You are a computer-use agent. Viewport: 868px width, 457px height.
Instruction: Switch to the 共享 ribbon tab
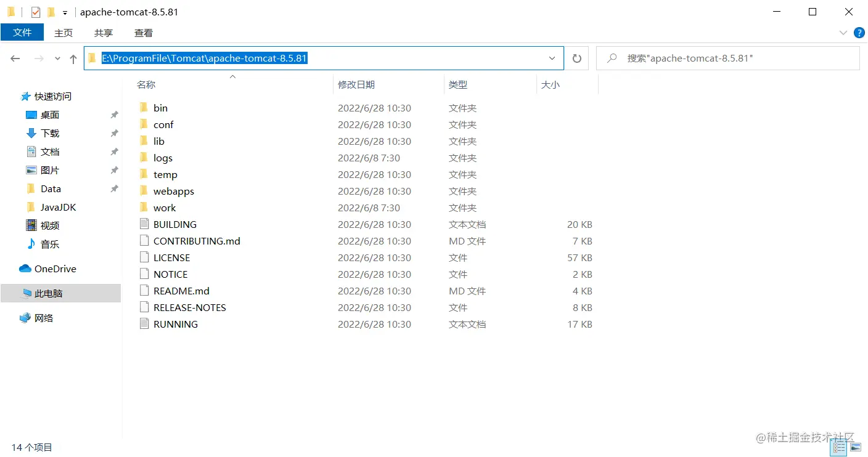pyautogui.click(x=104, y=33)
